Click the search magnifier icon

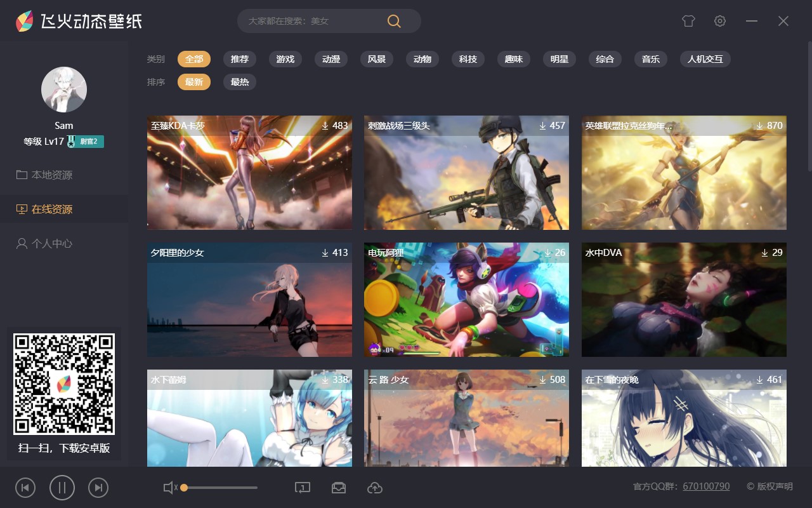(394, 21)
